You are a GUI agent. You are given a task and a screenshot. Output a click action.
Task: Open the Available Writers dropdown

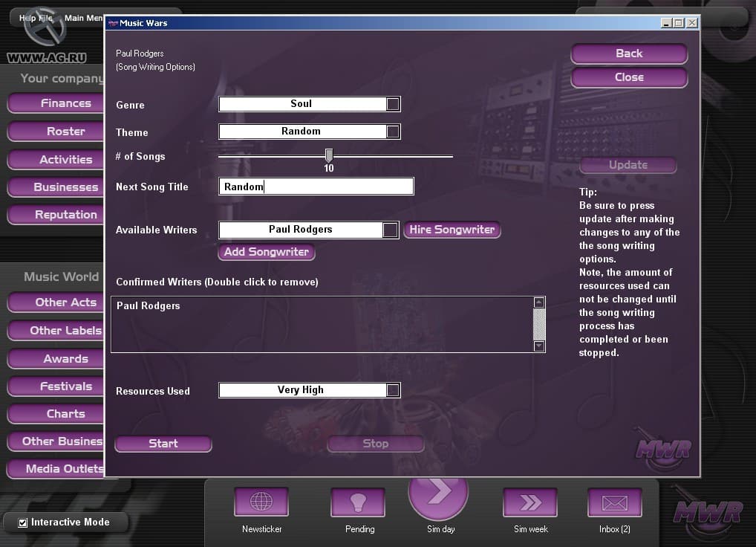[391, 230]
